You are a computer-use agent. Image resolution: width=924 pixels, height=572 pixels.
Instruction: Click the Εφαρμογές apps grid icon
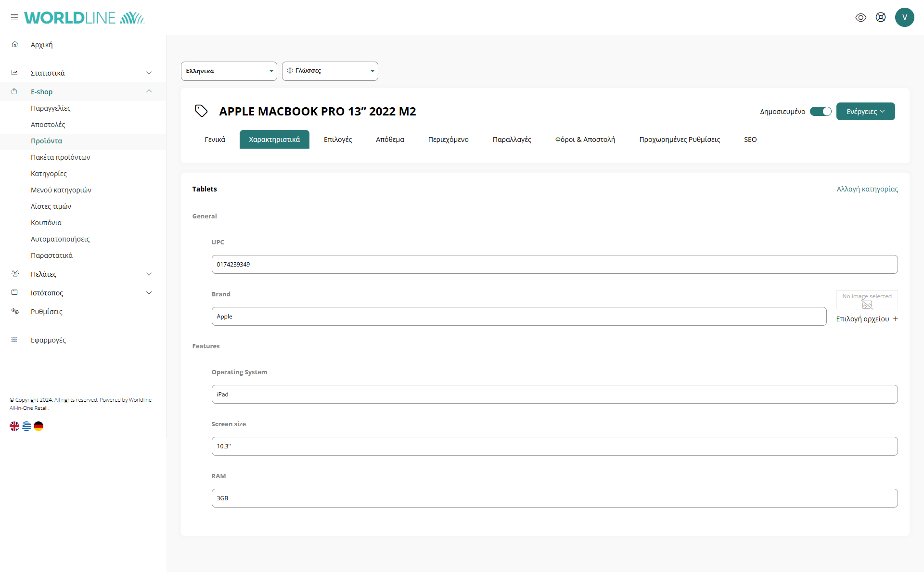tap(14, 340)
